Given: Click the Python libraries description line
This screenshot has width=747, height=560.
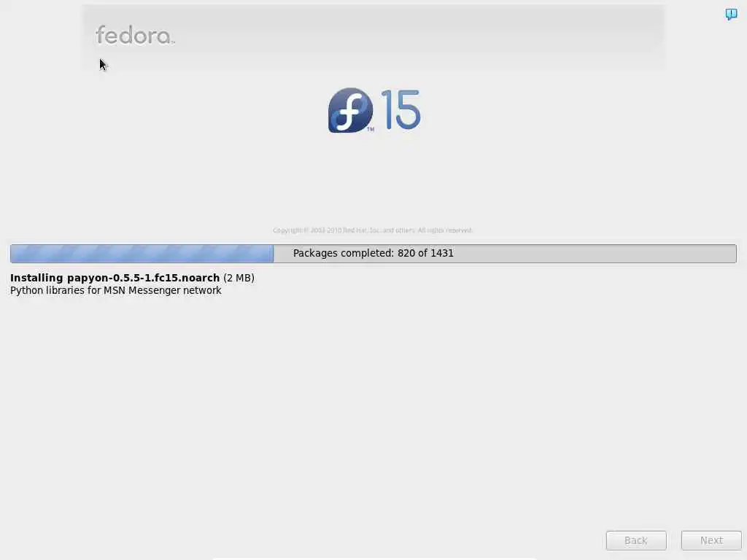Looking at the screenshot, I should tap(116, 290).
